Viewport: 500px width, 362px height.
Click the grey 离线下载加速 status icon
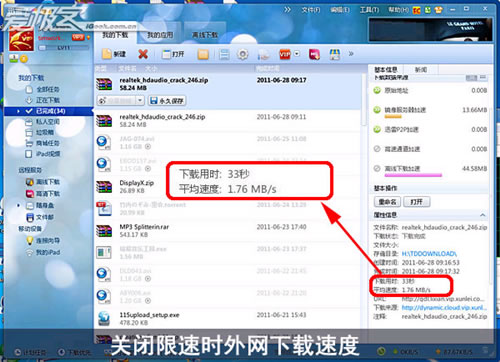(x=377, y=168)
